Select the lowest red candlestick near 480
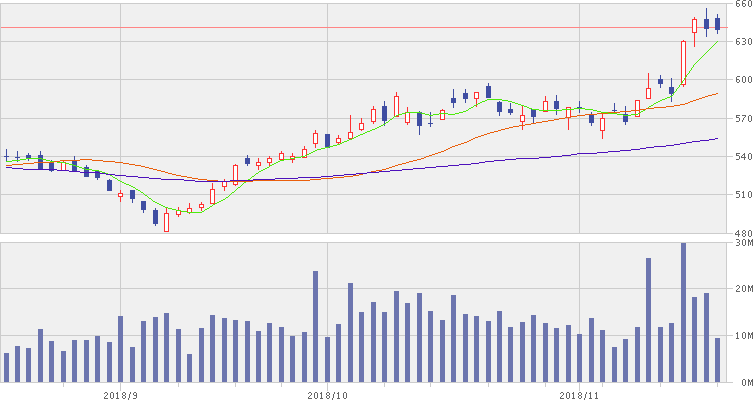Screen dimensions: 755x400 pyautogui.click(x=167, y=222)
